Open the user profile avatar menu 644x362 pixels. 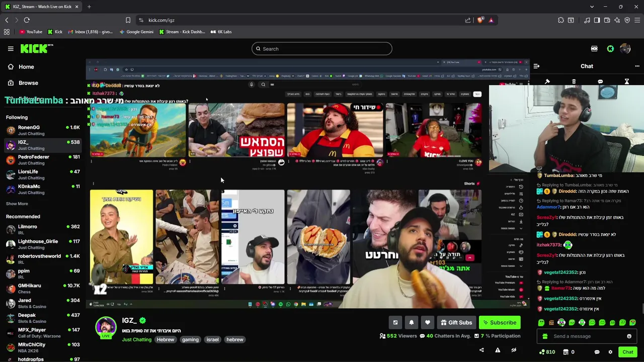[x=625, y=49]
